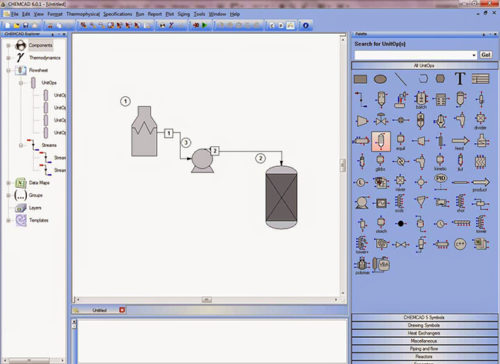The width and height of the screenshot is (500, 364).
Task: Select the Layers item in Explorer
Action: point(35,208)
